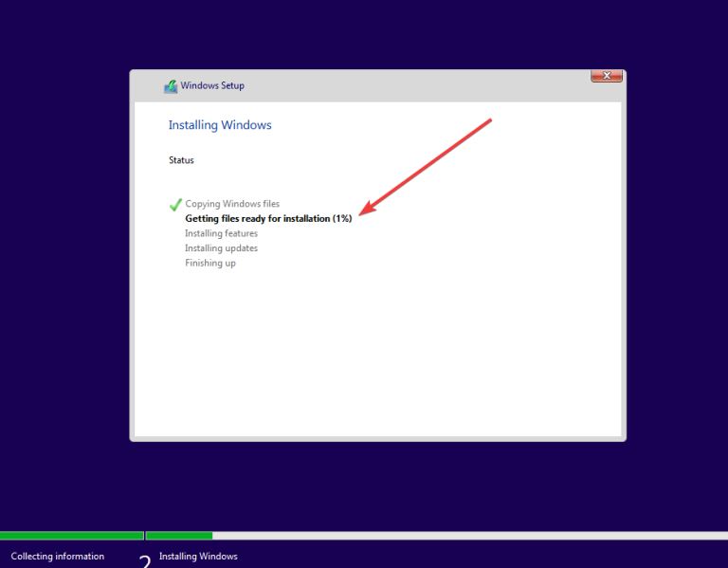Select 'Getting files ready for installation (1%)' text
This screenshot has width=728, height=568.
click(x=268, y=219)
